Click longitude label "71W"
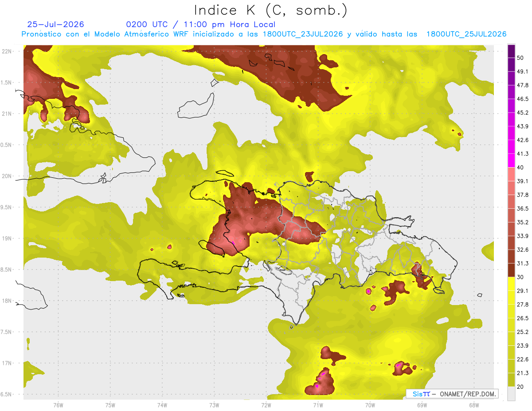The image size is (532, 411). (x=318, y=405)
